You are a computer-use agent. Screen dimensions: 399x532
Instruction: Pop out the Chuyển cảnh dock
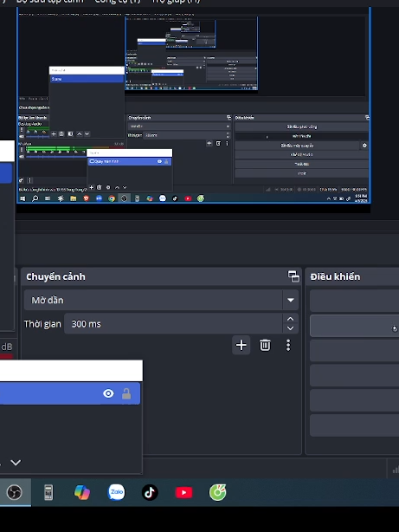tap(293, 276)
